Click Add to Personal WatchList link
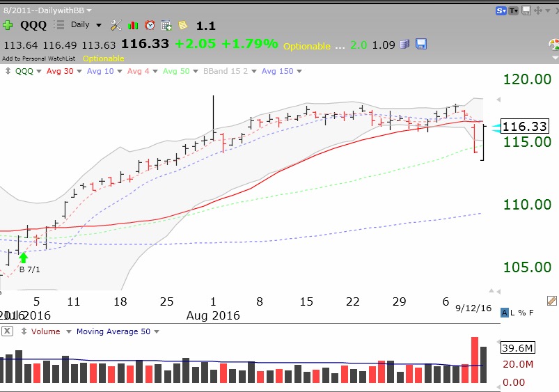 pos(38,58)
